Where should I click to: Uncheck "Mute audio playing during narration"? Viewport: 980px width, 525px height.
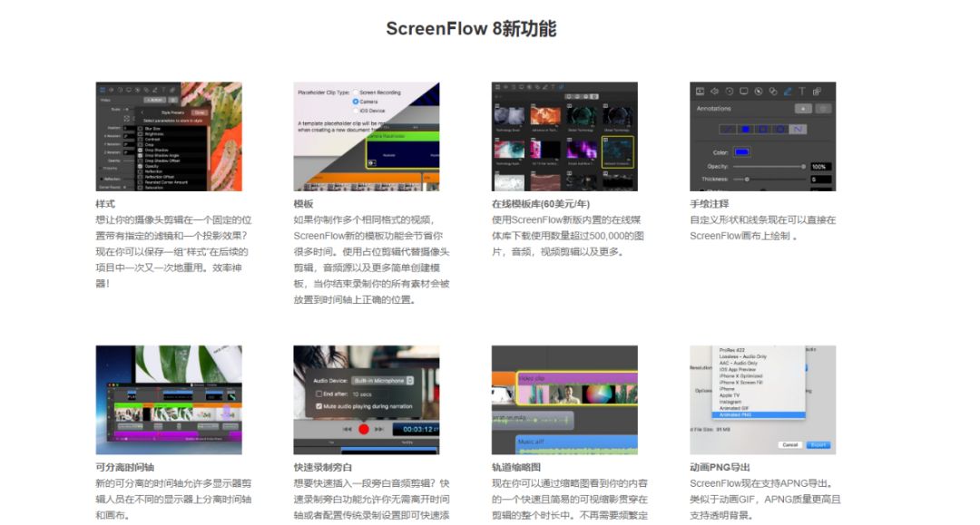click(x=319, y=406)
